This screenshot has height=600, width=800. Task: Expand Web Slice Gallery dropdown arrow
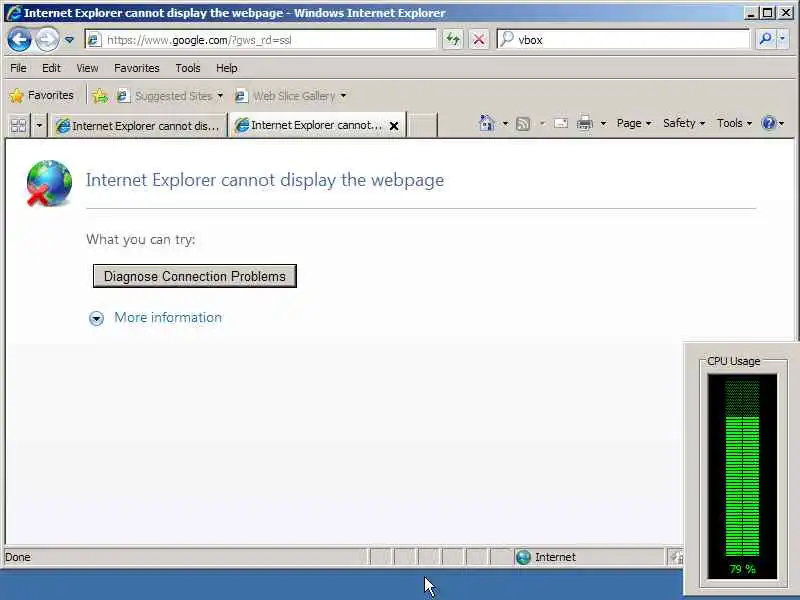click(x=343, y=96)
